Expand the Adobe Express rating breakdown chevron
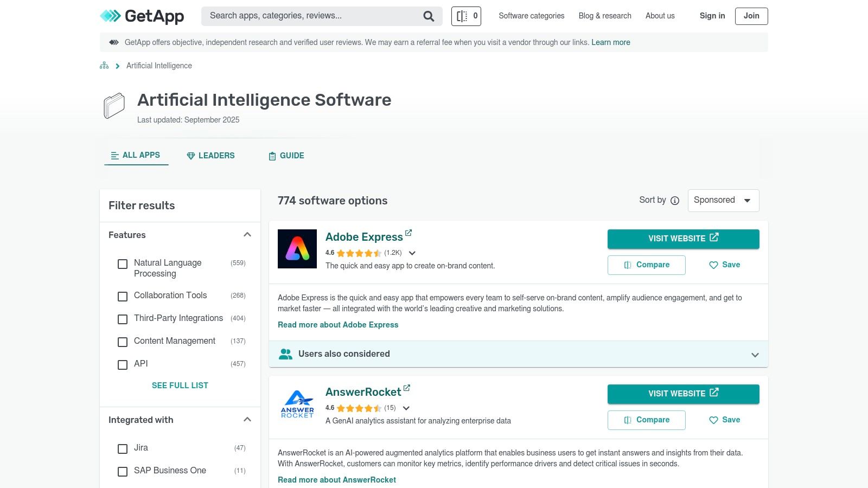 [x=412, y=253]
